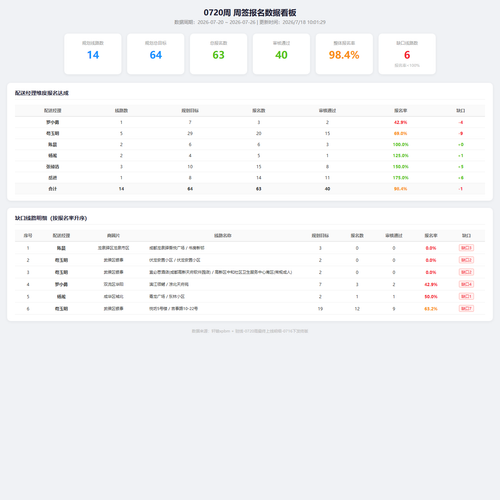Click the red 50.0% rate in the detail table
Viewport: 500px width, 500px height.
pos(431,297)
